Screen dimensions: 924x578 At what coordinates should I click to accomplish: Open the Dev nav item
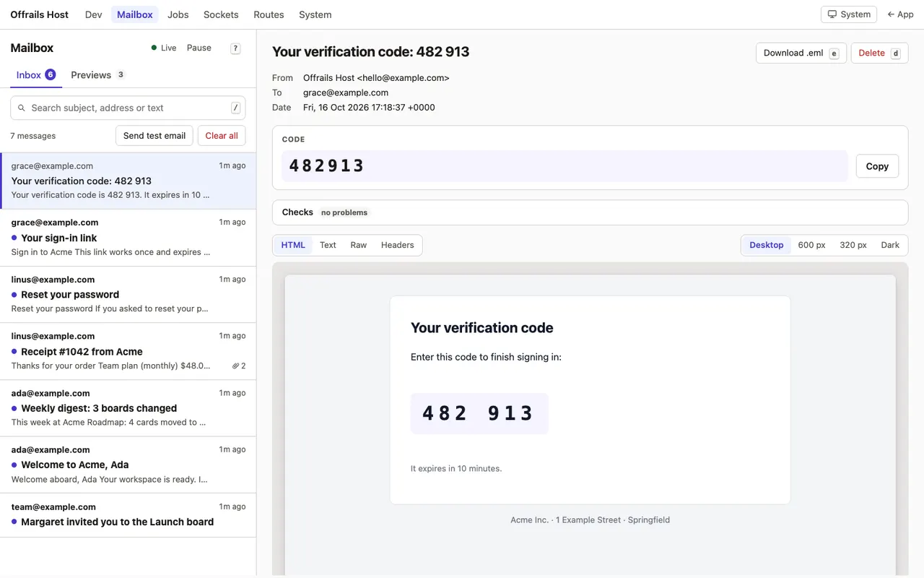(x=93, y=14)
